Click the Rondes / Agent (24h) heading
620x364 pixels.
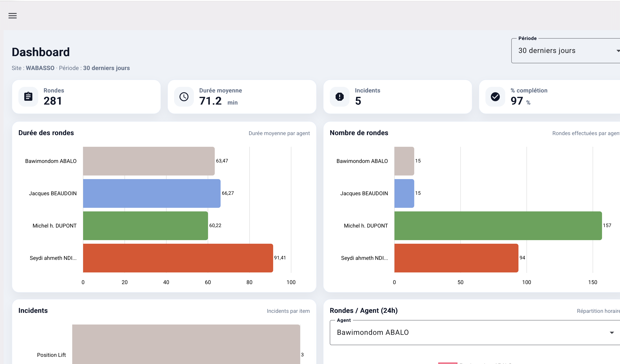[363, 310]
